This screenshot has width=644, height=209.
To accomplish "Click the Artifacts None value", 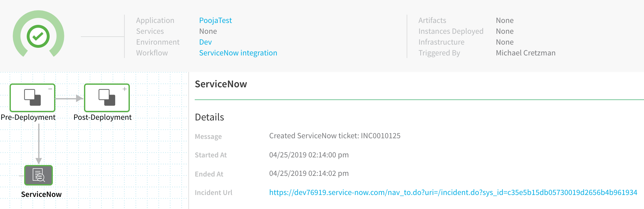I will tap(505, 20).
